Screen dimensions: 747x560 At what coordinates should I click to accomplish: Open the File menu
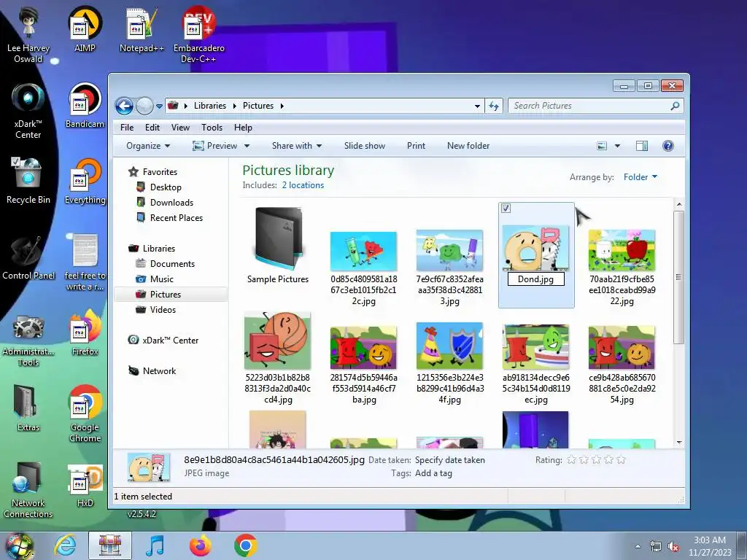coord(127,128)
